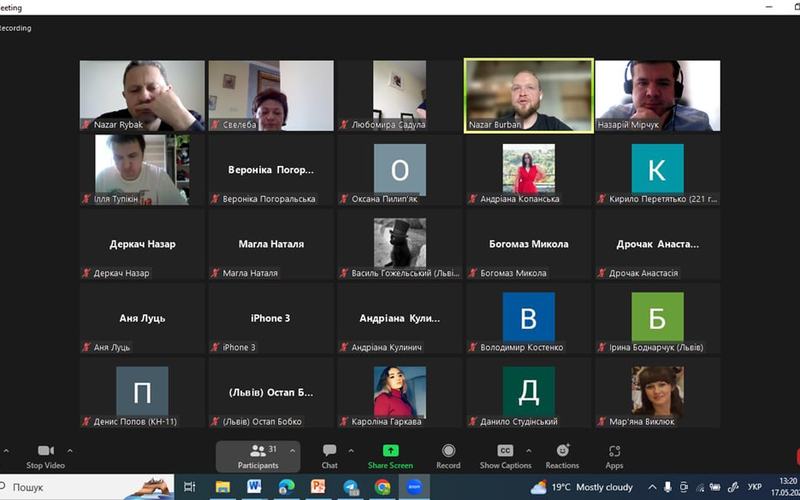
Task: Open the Apps panel
Action: coord(614,456)
